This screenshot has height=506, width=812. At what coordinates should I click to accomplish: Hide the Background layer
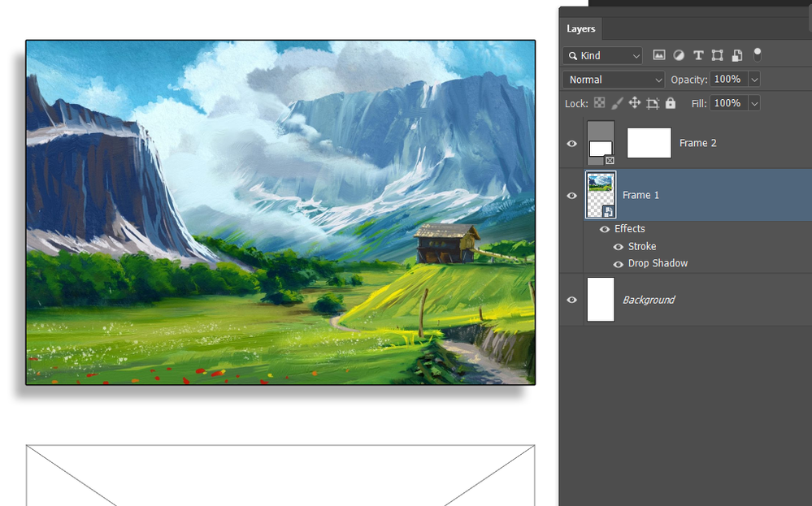tap(571, 300)
